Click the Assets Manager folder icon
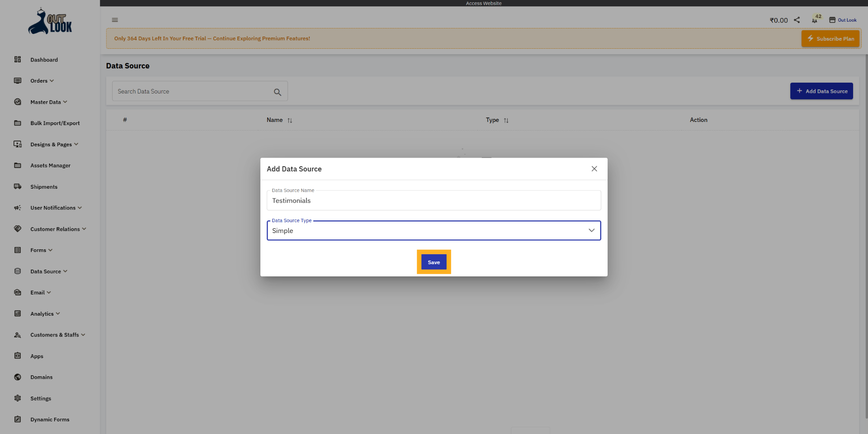The width and height of the screenshot is (868, 434). 17,165
